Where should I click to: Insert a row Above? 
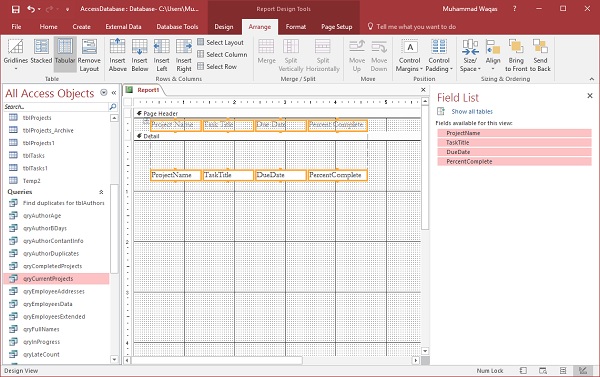point(117,55)
